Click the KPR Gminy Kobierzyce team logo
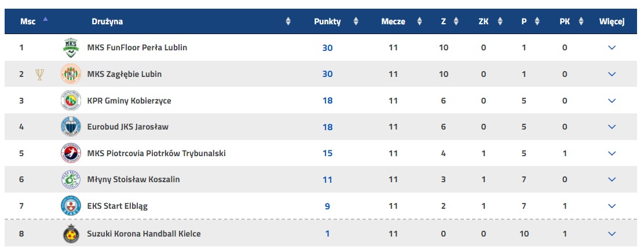The height and width of the screenshot is (251, 644). [x=71, y=101]
